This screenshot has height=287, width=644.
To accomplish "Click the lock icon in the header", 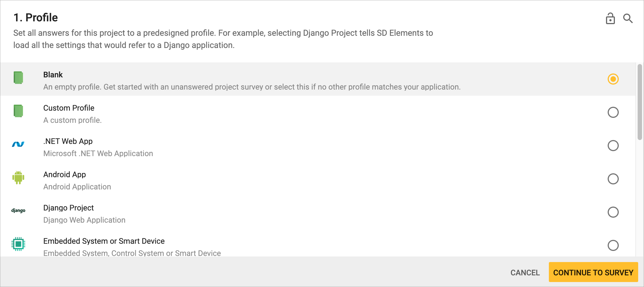I will [610, 18].
